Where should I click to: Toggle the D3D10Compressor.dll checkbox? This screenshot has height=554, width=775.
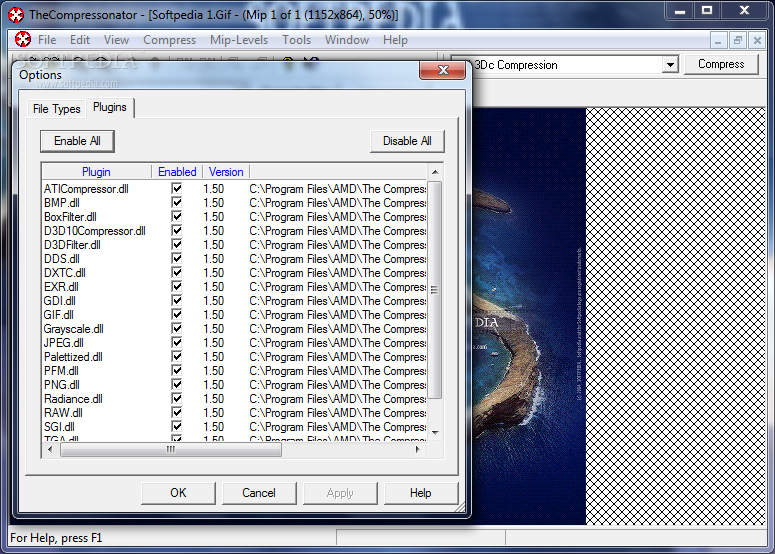point(176,230)
